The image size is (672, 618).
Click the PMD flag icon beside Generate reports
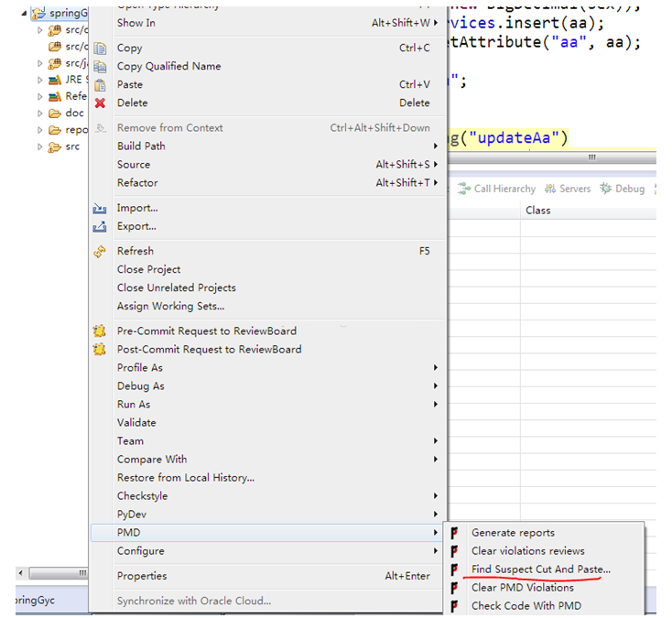pyautogui.click(x=454, y=533)
